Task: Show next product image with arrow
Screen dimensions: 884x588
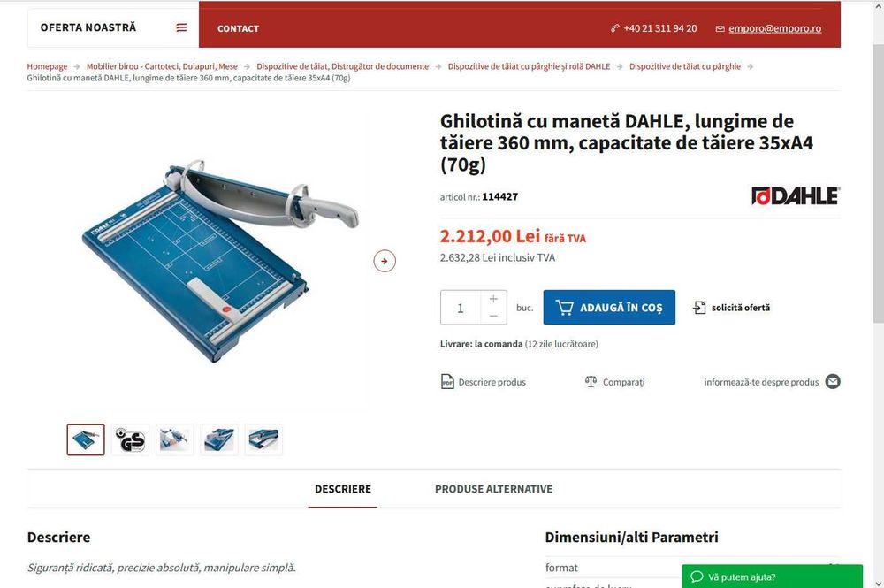Action: (x=385, y=261)
